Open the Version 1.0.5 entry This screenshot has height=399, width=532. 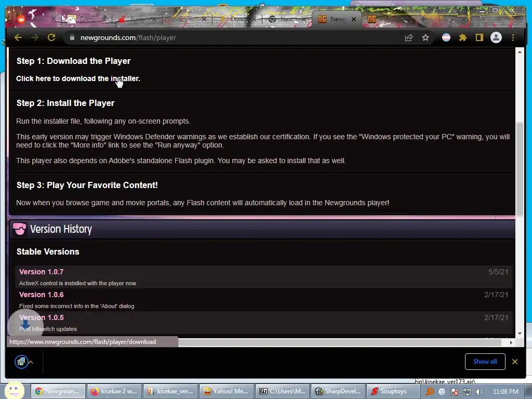click(x=42, y=317)
